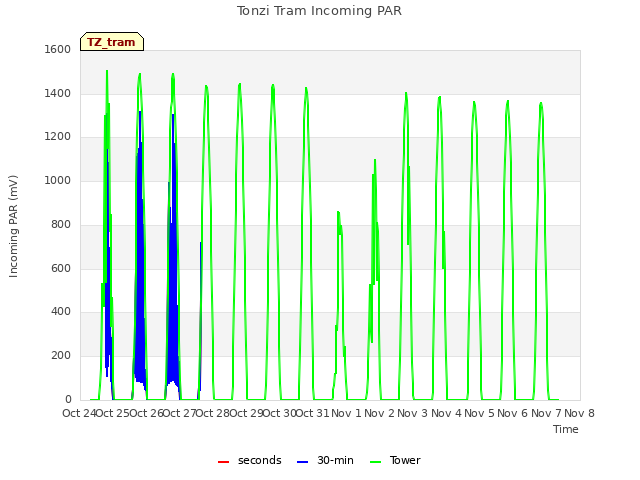Click the 'Nov 8' x-axis date label
The width and height of the screenshot is (640, 480).
[x=579, y=413]
